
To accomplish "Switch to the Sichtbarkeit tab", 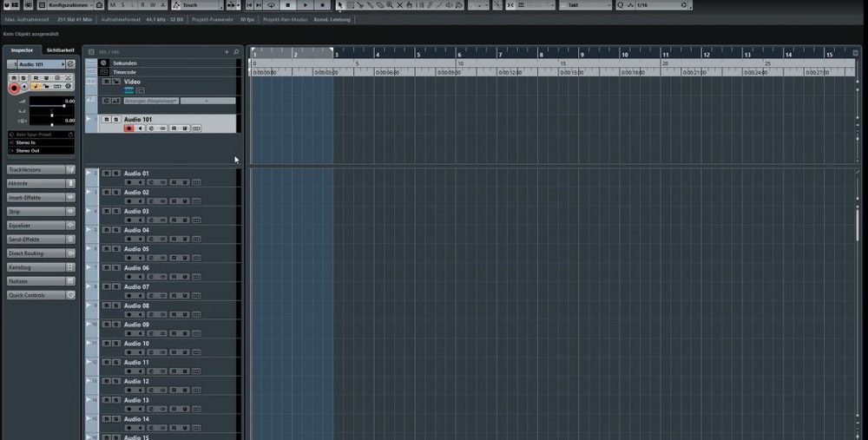I will coord(60,50).
